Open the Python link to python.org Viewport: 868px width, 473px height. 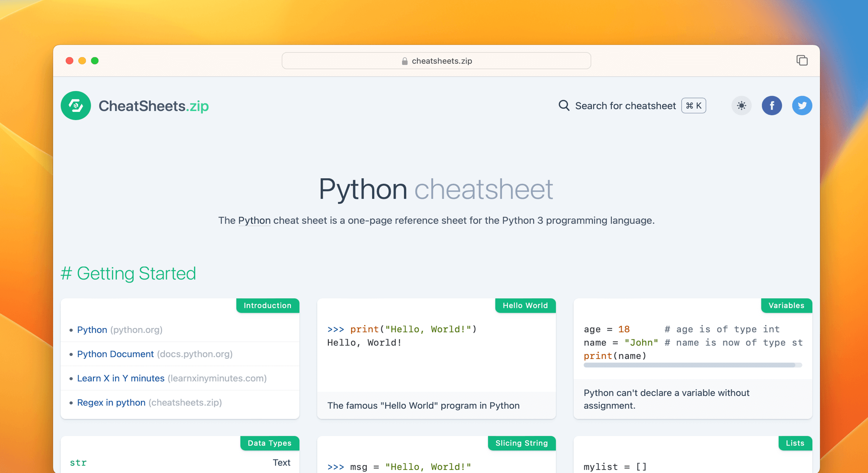tap(92, 330)
